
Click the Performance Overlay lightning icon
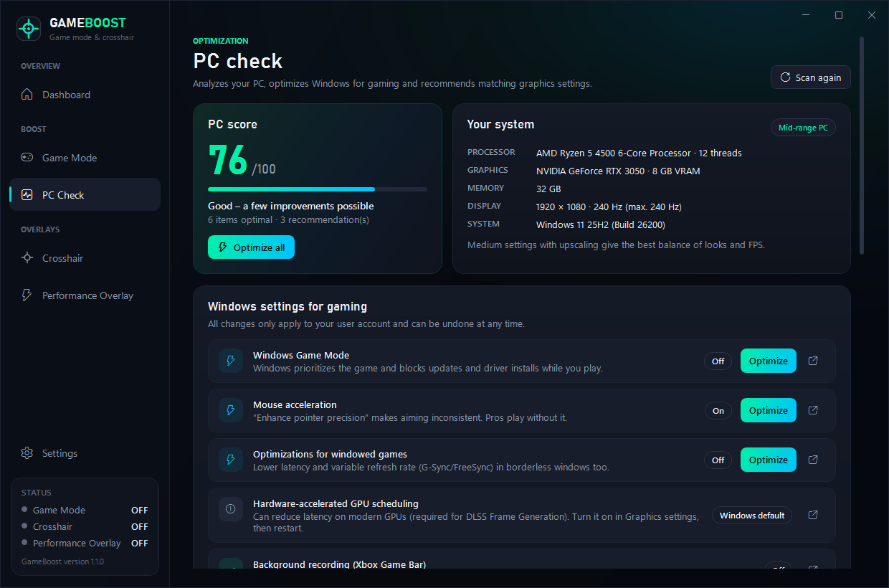[x=27, y=295]
